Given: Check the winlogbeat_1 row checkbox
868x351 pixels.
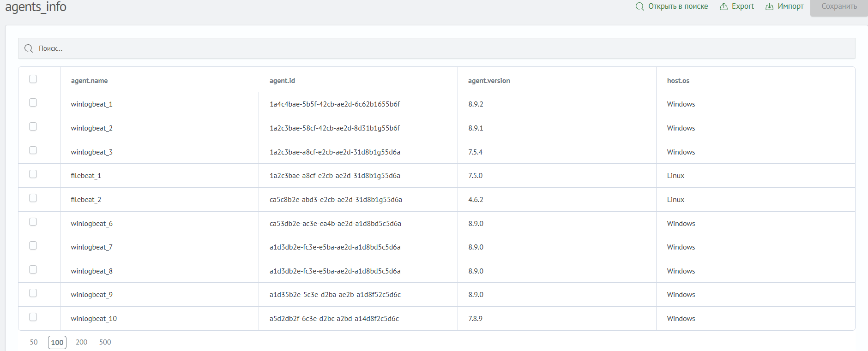Looking at the screenshot, I should point(33,102).
